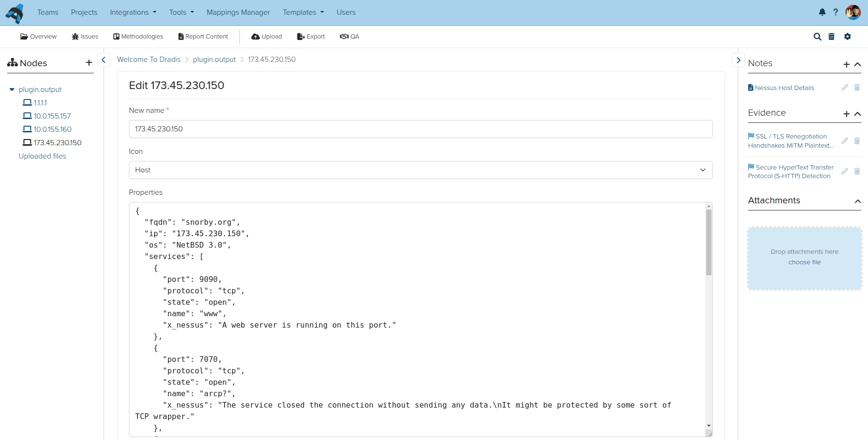Collapse the plugin.output tree node
Viewport: 868px width, 440px height.
tap(12, 90)
